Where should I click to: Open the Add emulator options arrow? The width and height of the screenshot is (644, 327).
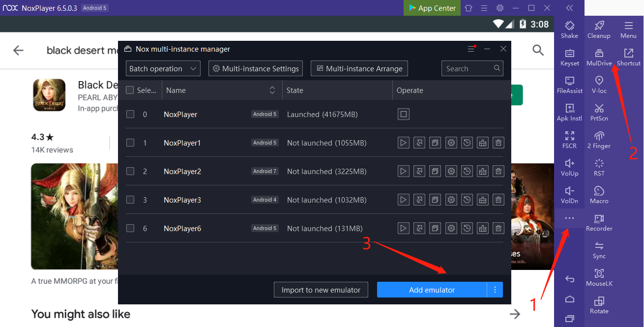(x=495, y=290)
